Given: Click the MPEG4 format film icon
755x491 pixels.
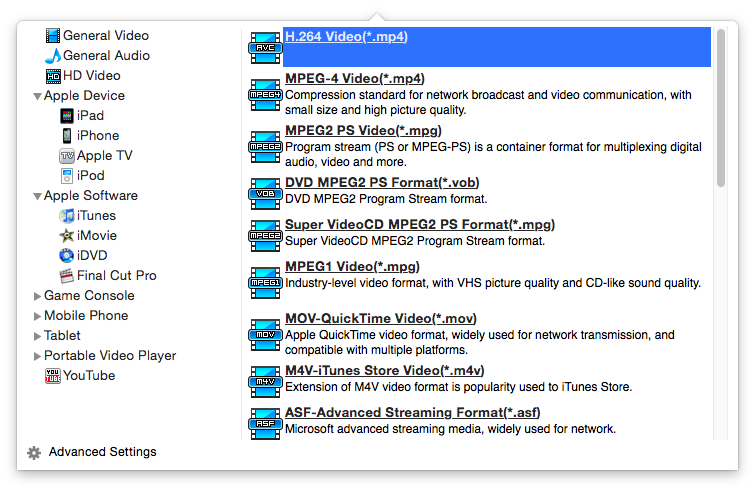Looking at the screenshot, I should (265, 95).
